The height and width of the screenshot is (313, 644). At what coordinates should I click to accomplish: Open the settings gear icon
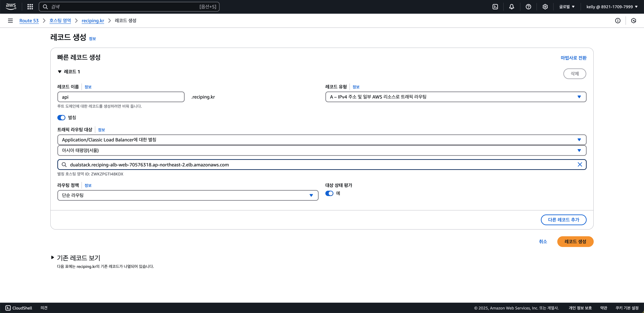(545, 7)
